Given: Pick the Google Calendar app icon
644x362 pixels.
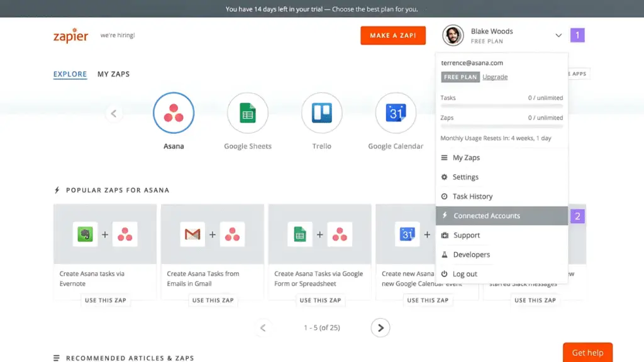Looking at the screenshot, I should tap(396, 113).
